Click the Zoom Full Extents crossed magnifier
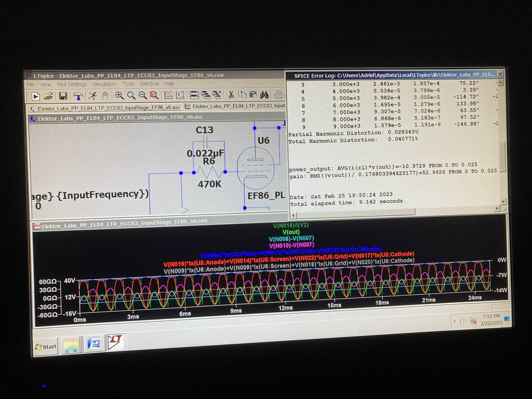Viewport: 532px width, 399px height. (154, 95)
